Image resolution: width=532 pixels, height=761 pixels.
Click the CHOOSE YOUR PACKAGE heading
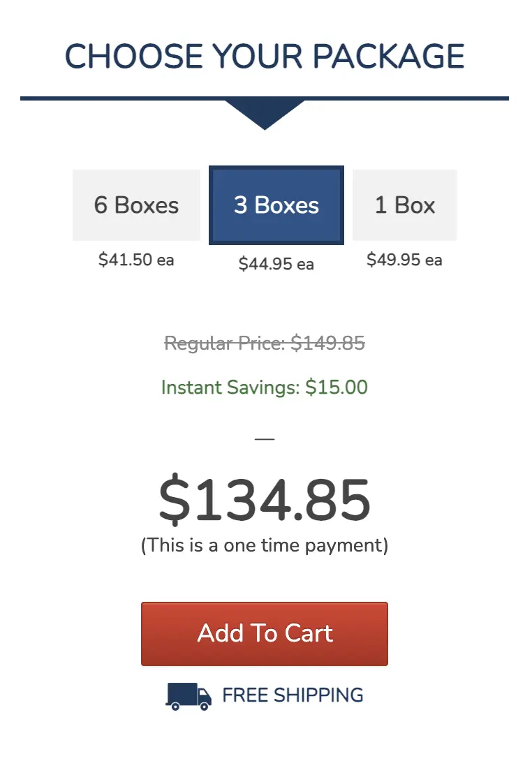tap(265, 56)
